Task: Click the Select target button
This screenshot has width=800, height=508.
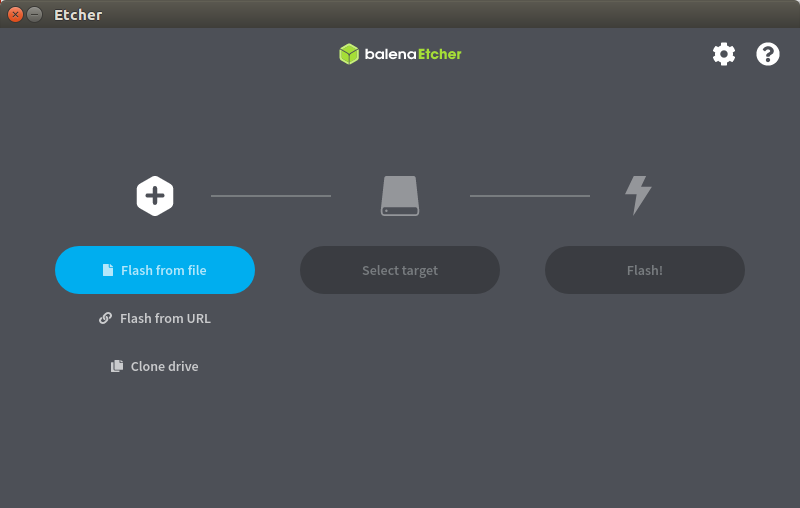Action: [x=400, y=270]
